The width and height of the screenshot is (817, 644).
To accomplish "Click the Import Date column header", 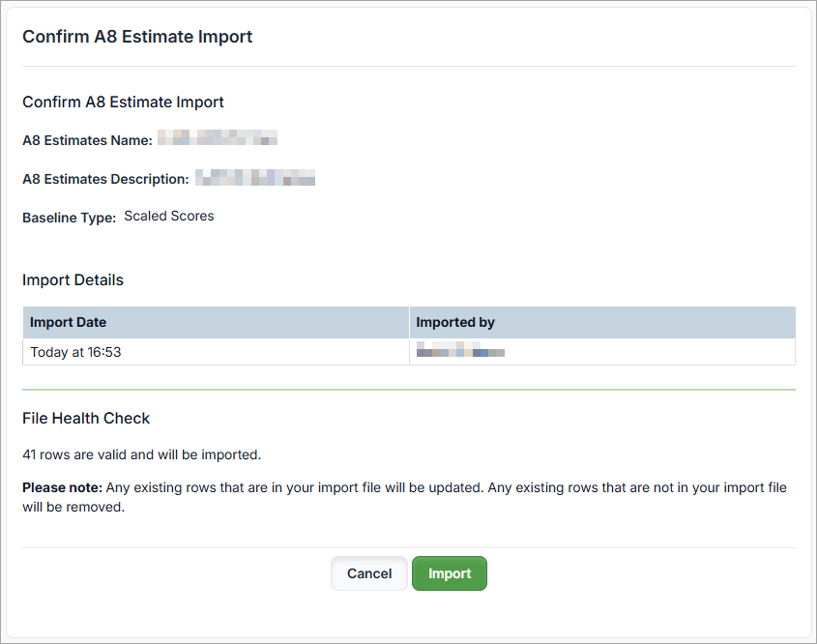I will coord(69,322).
